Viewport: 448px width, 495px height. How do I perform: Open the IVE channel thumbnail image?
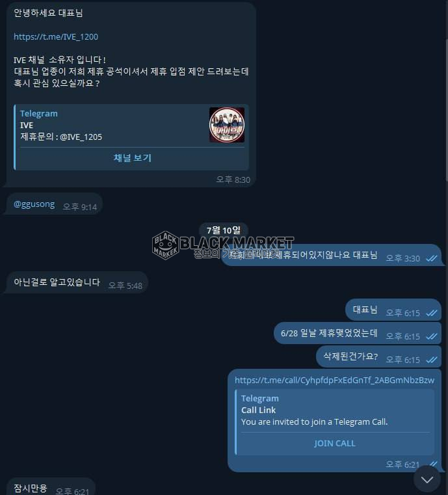pyautogui.click(x=227, y=125)
